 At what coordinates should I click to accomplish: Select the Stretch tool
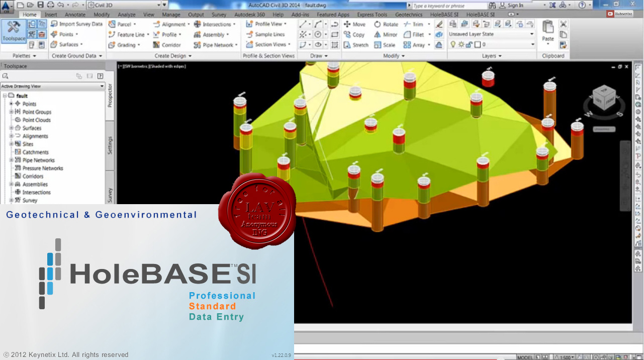coord(356,45)
